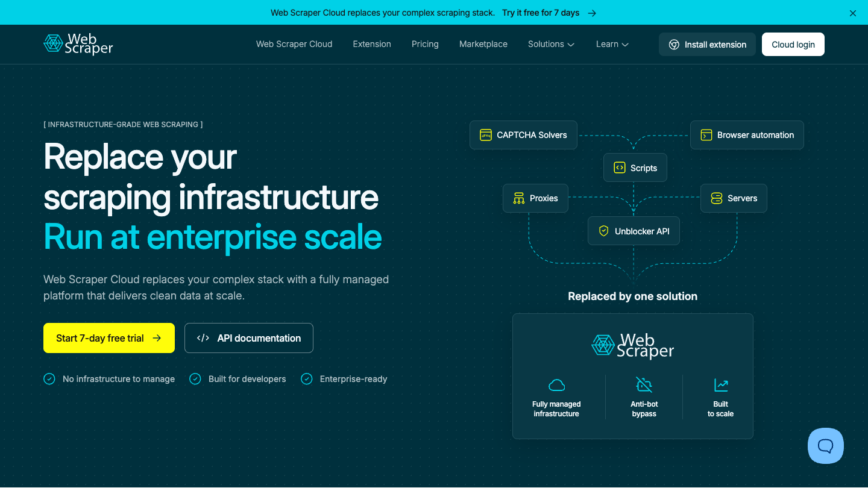
Task: Expand the Learn dropdown menu
Action: (612, 44)
